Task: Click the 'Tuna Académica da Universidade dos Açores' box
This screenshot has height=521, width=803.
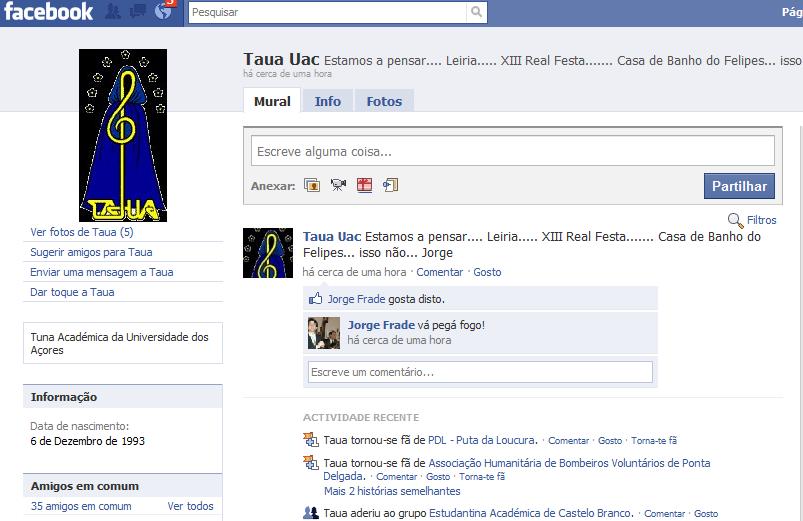Action: point(123,343)
